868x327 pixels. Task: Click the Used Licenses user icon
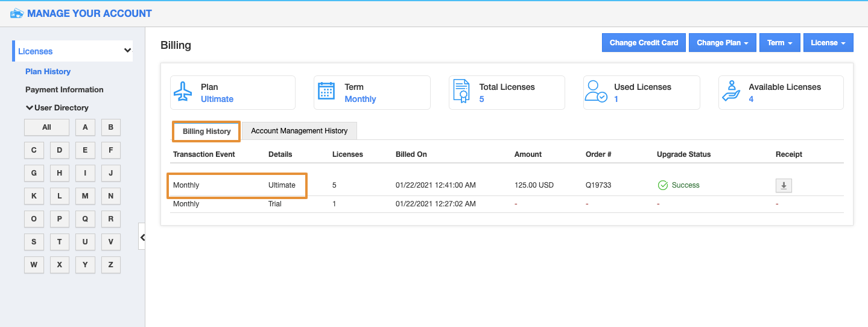(596, 92)
